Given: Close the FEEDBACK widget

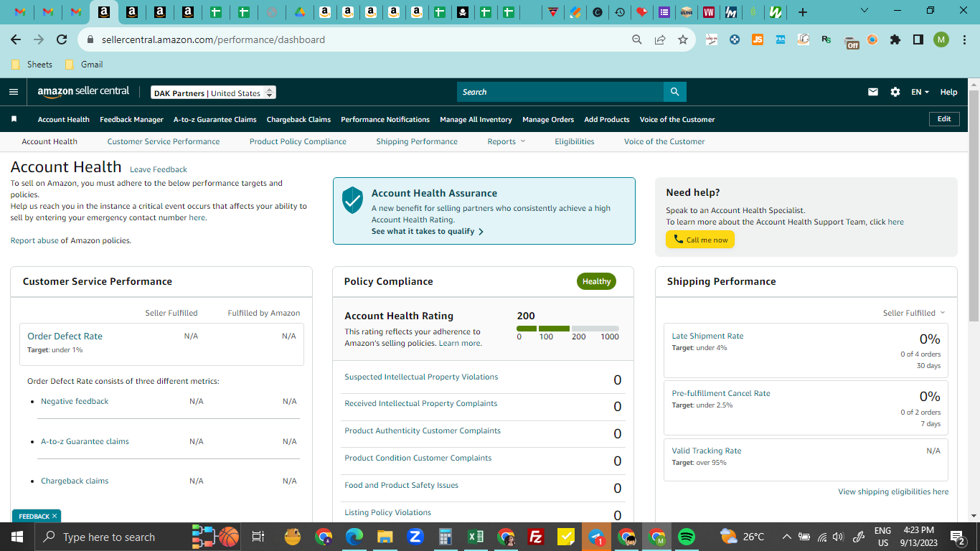Looking at the screenshot, I should (55, 516).
